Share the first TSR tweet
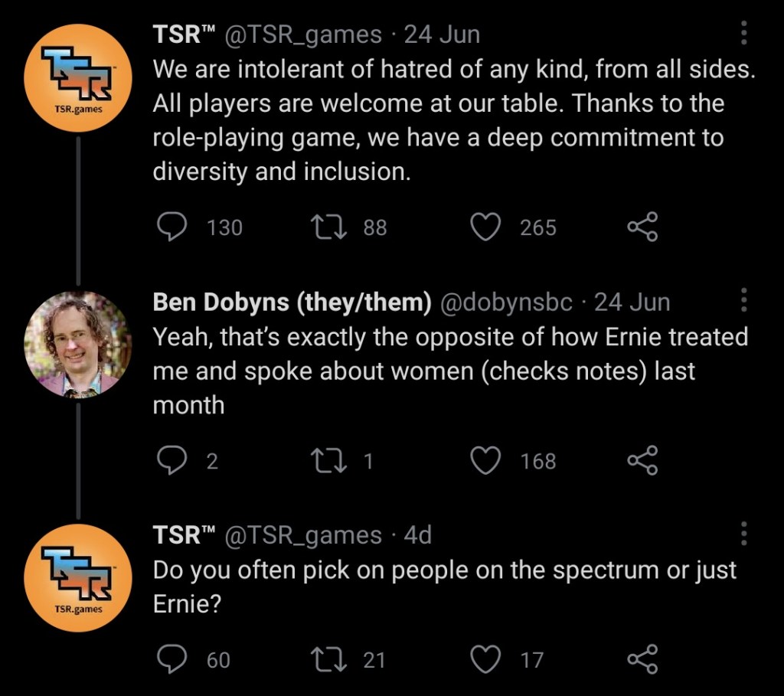784x696 pixels. coord(642,227)
